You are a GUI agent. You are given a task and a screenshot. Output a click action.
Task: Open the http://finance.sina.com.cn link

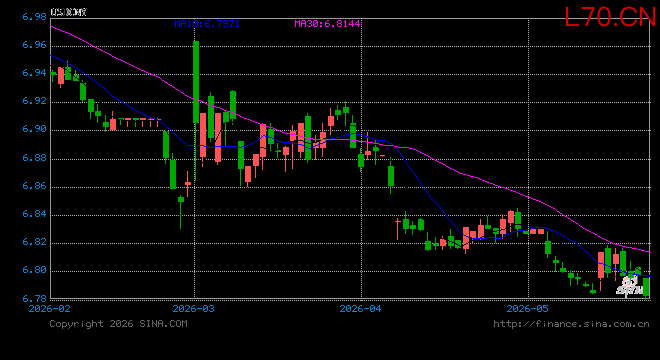coord(571,324)
